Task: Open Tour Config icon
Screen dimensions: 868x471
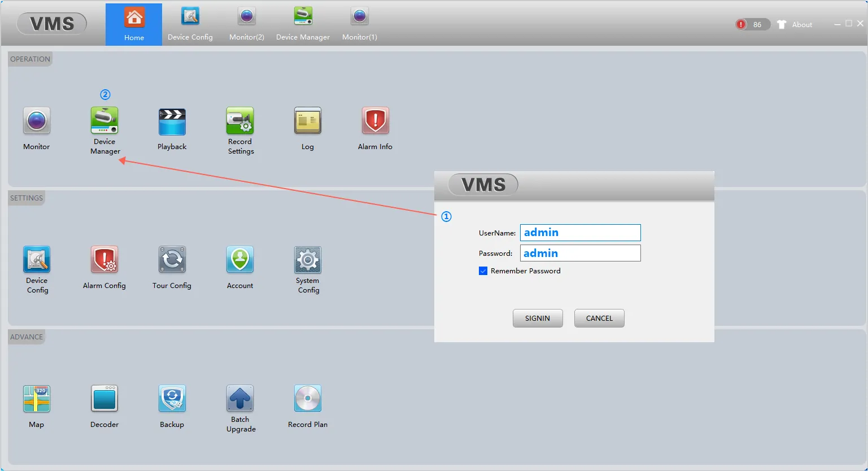Action: (x=172, y=260)
